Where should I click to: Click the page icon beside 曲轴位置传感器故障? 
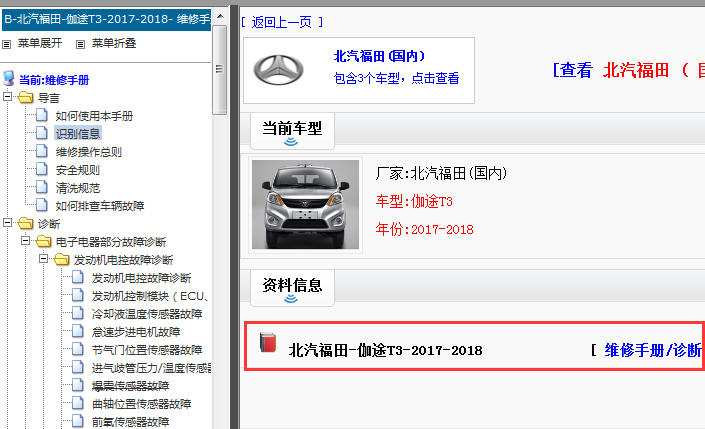[x=78, y=403]
